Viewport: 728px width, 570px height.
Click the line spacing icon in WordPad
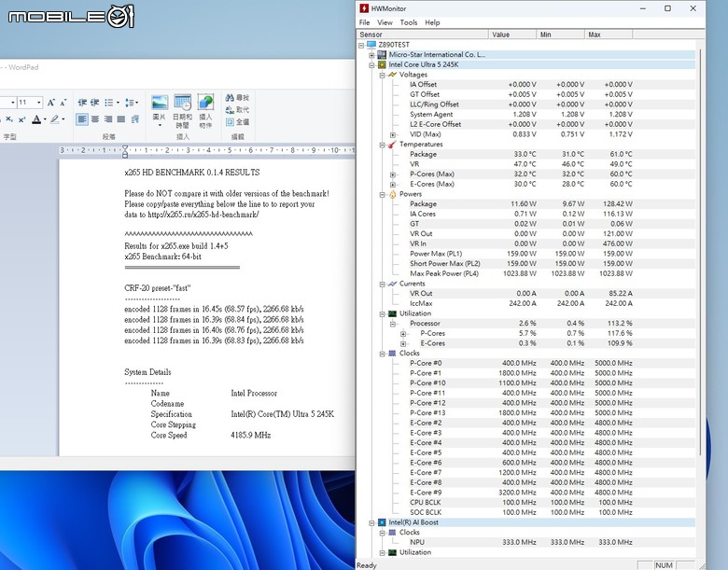[x=130, y=103]
